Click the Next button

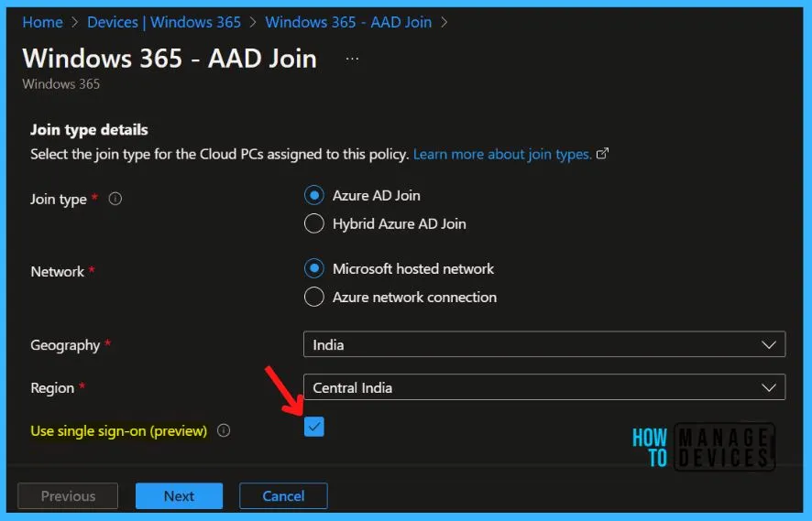click(180, 496)
